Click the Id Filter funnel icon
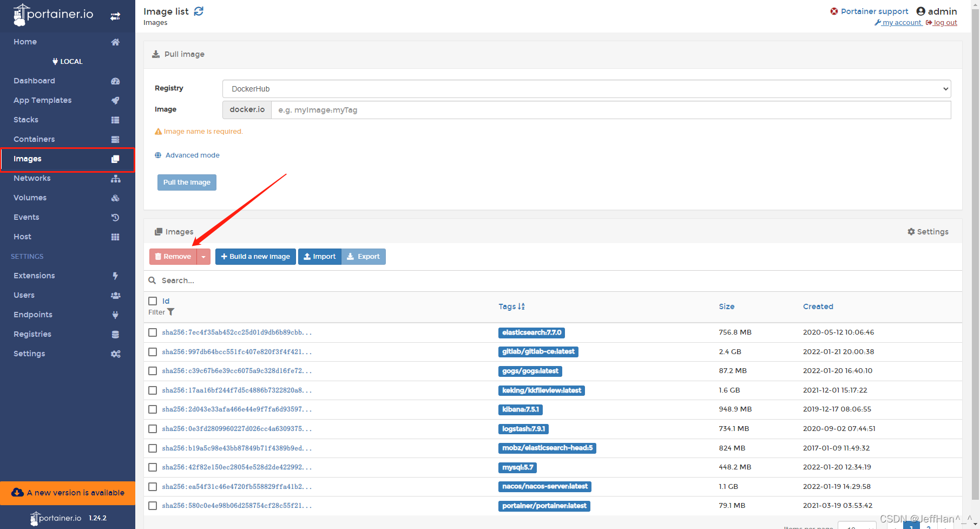 pos(171,312)
